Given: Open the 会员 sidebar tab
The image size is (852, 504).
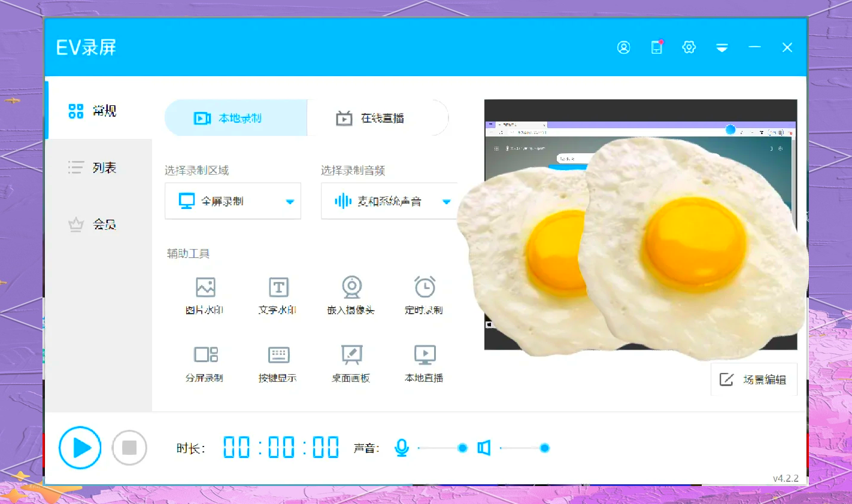Looking at the screenshot, I should pyautogui.click(x=99, y=224).
